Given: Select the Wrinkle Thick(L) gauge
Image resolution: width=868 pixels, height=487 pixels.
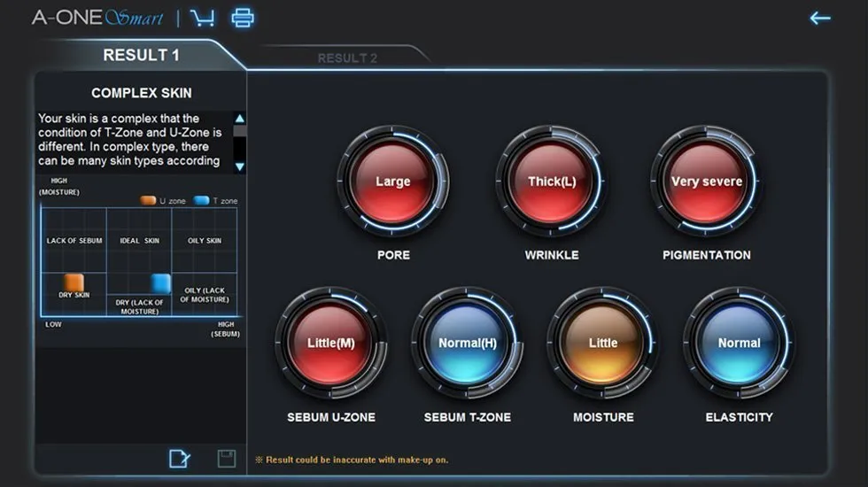Looking at the screenshot, I should 551,182.
